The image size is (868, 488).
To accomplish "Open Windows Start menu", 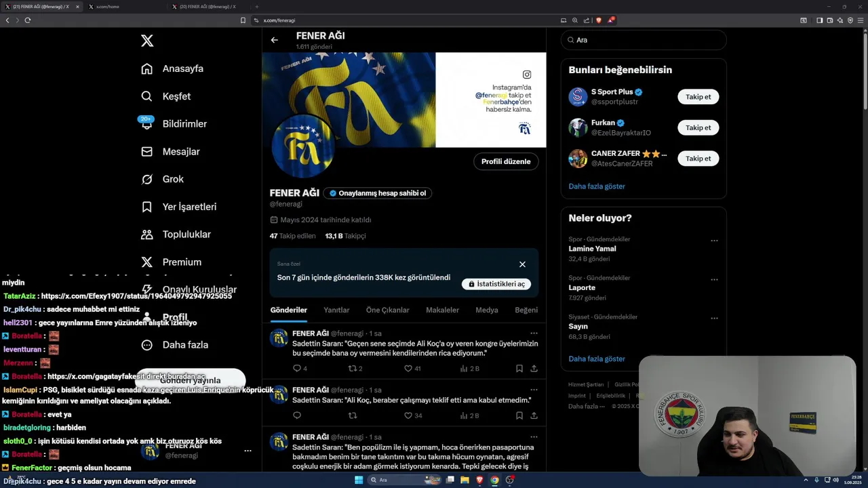I will [359, 480].
